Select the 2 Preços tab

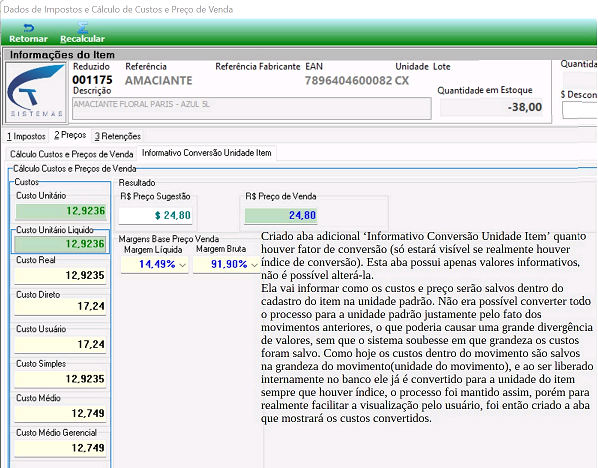pos(70,135)
